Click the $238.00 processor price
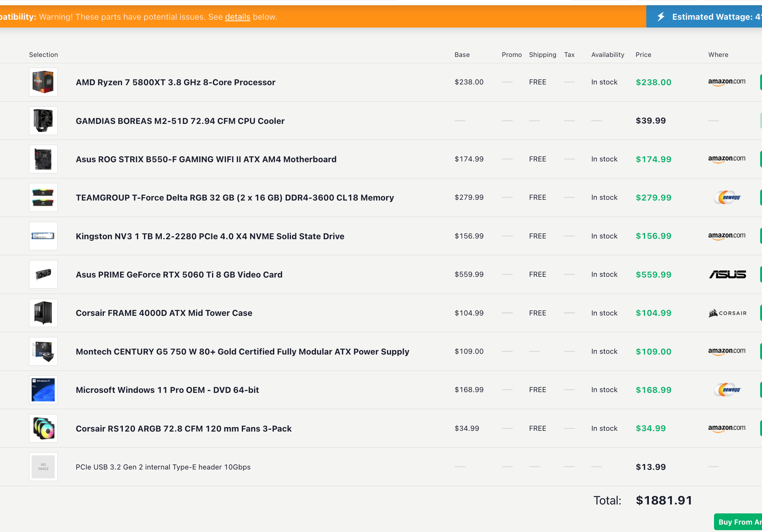 point(653,82)
